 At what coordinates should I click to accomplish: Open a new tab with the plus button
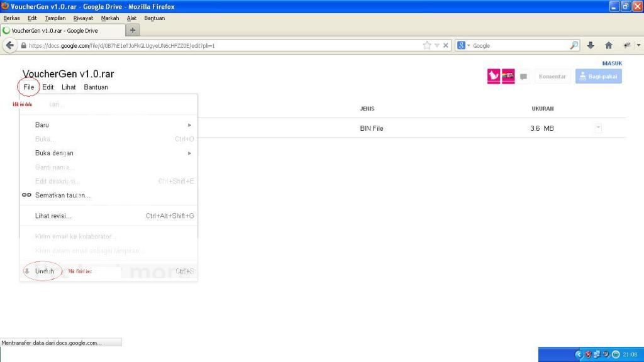[x=133, y=30]
